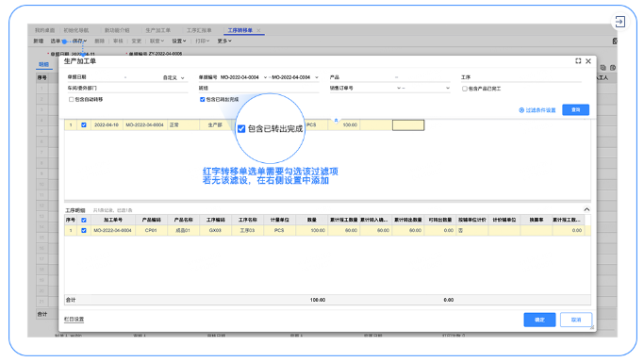Click the 产品 filter input field
This screenshot has height=362, width=644.
click(x=390, y=77)
